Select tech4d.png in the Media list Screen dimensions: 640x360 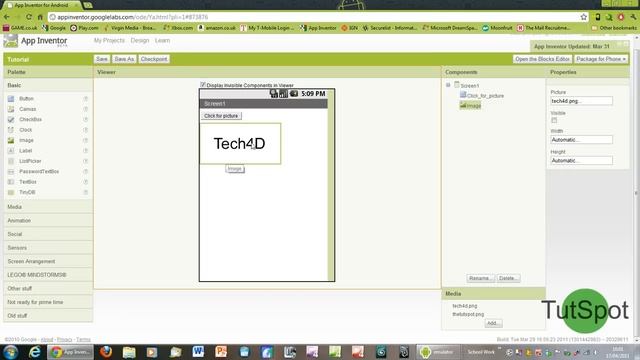coord(464,306)
